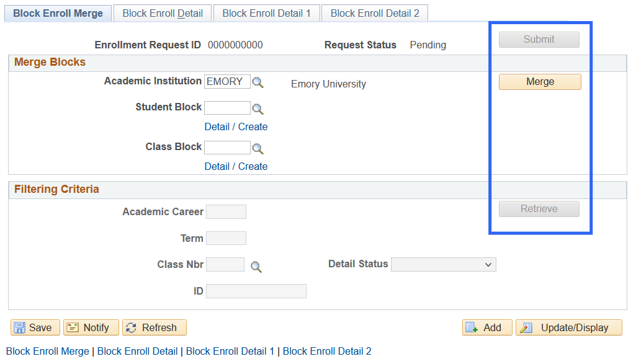Open the Student Block lookup magnifier
Screen dimensions: 636x364
pos(258,108)
